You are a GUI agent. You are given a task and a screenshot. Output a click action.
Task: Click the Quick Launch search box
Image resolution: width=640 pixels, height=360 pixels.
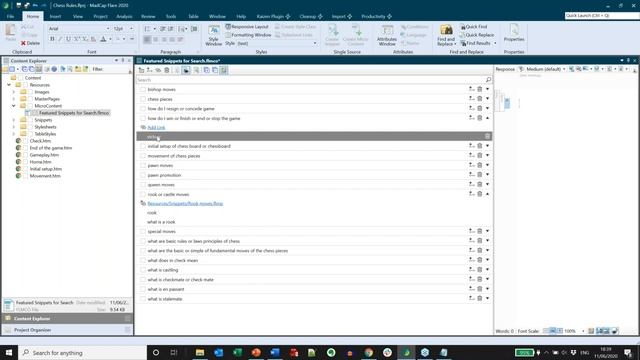click(602, 16)
